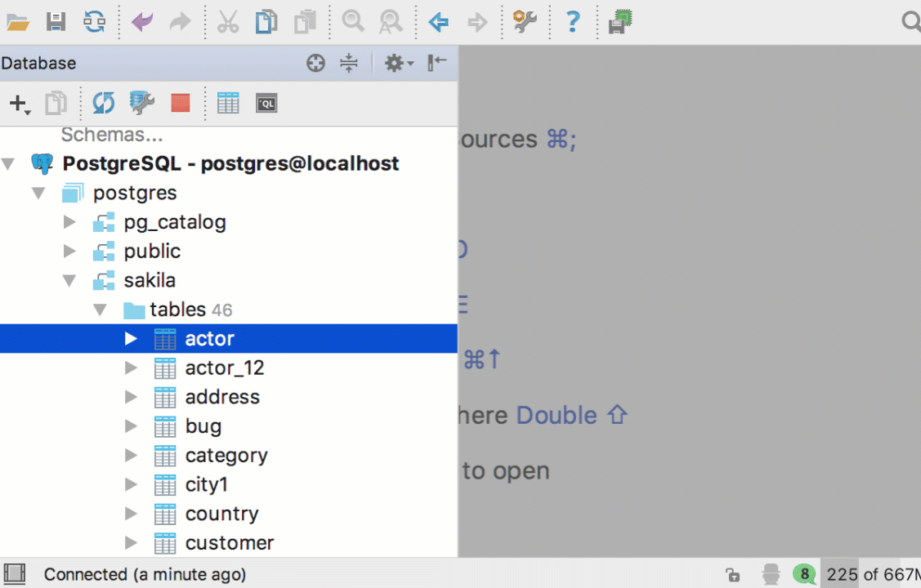Select the category table
The image size is (921, 588).
coord(229,456)
